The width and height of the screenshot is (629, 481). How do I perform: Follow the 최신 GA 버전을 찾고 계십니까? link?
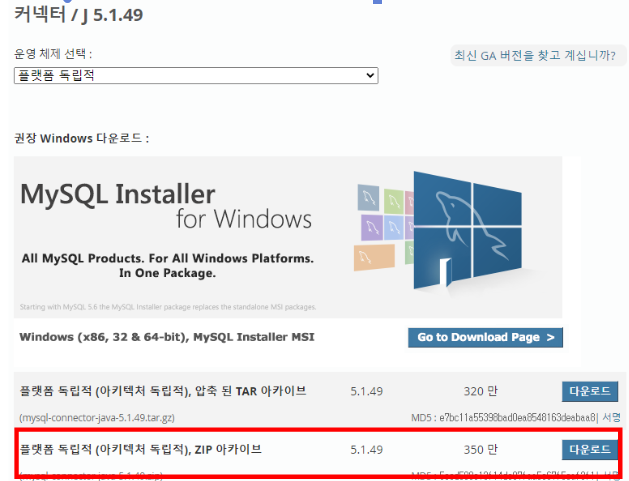pyautogui.click(x=535, y=55)
